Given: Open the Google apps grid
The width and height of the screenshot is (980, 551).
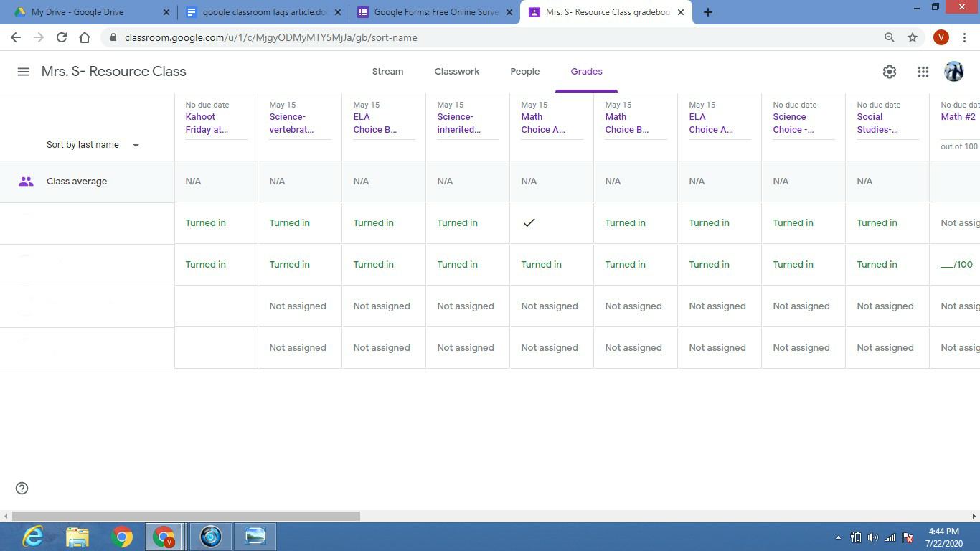Looking at the screenshot, I should (923, 72).
